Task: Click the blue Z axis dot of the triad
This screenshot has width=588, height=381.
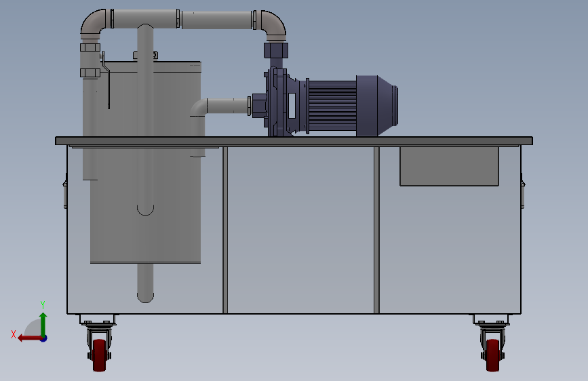Action: tap(44, 338)
